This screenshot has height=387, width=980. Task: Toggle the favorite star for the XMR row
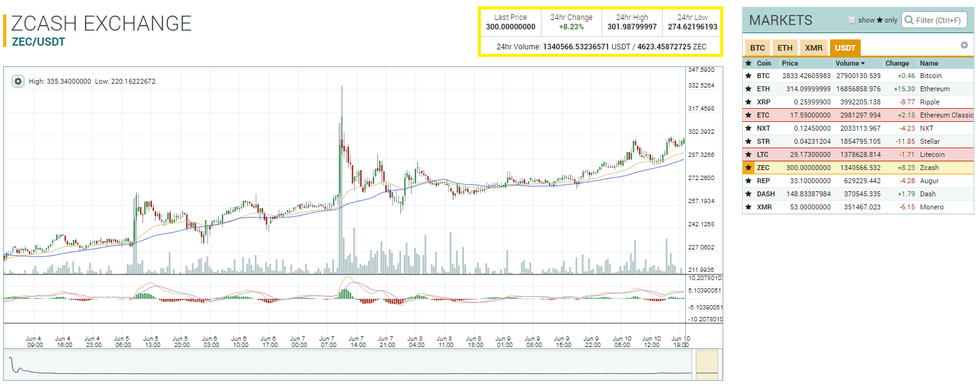748,207
